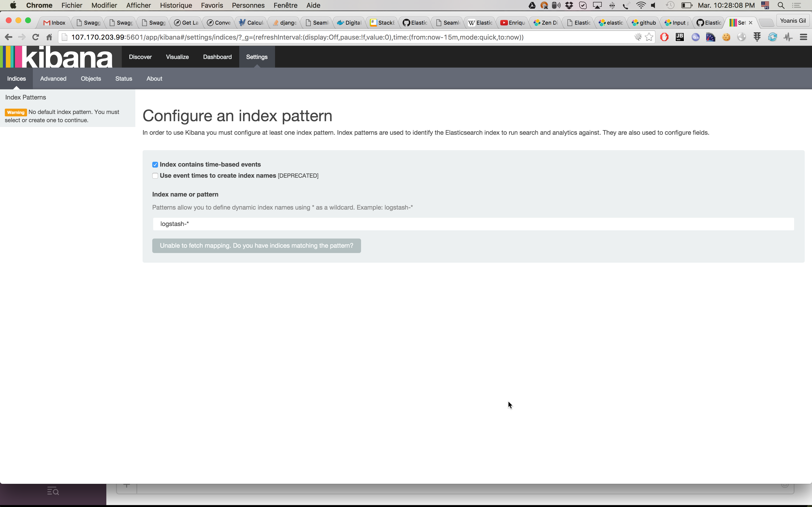Expand the Index Patterns sidebar section
Image resolution: width=812 pixels, height=507 pixels.
point(25,97)
